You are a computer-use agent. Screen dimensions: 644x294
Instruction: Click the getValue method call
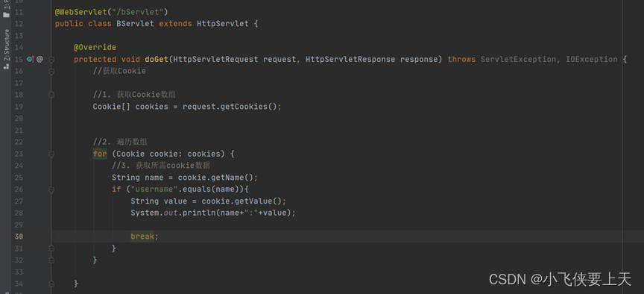253,201
